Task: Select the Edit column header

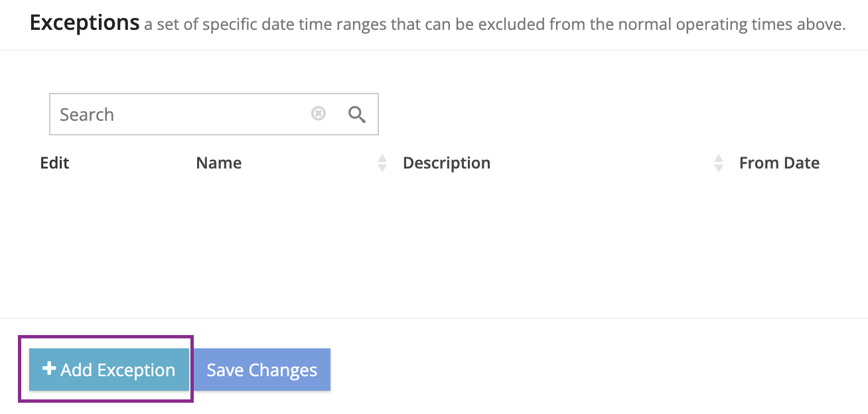Action: pyautogui.click(x=54, y=163)
